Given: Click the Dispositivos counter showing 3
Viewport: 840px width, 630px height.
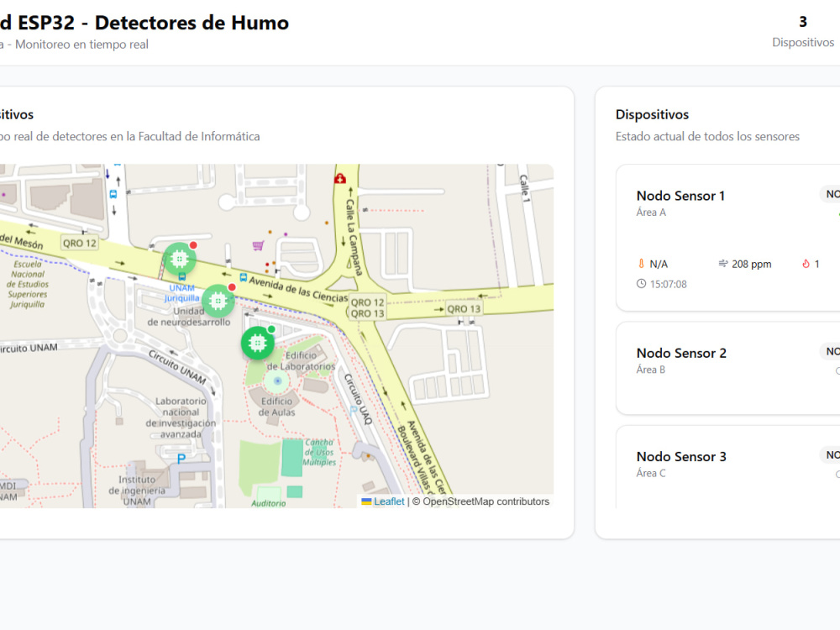Looking at the screenshot, I should 802,32.
